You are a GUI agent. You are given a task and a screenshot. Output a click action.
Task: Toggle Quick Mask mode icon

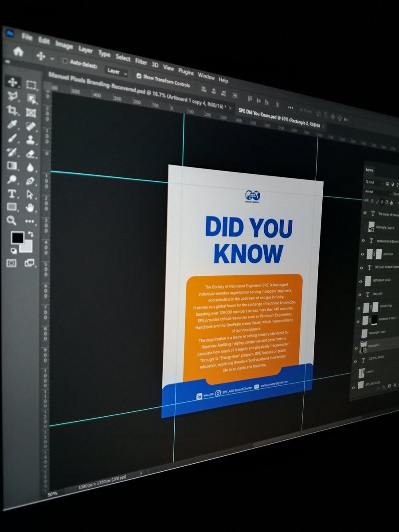tap(11, 263)
